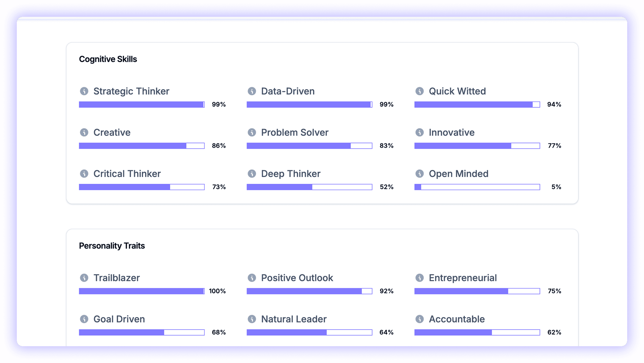Click the Deep Thinker info icon

tap(252, 174)
